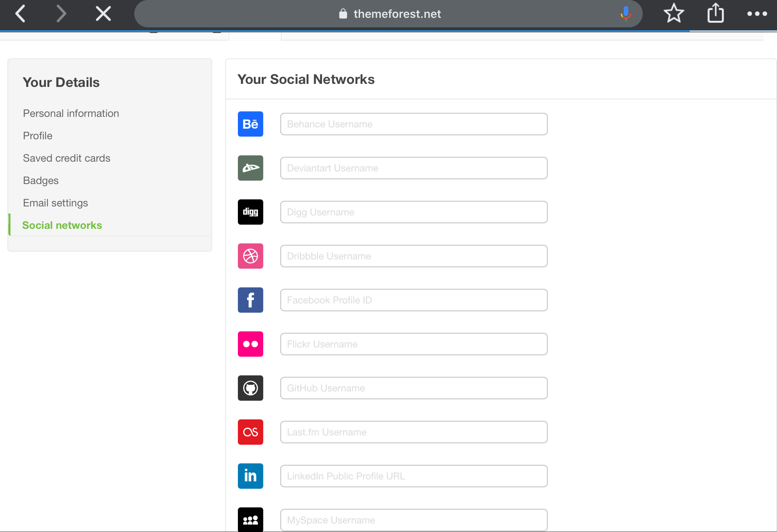Click the Dribbble logo icon
Screen dimensions: 777x532
click(250, 256)
